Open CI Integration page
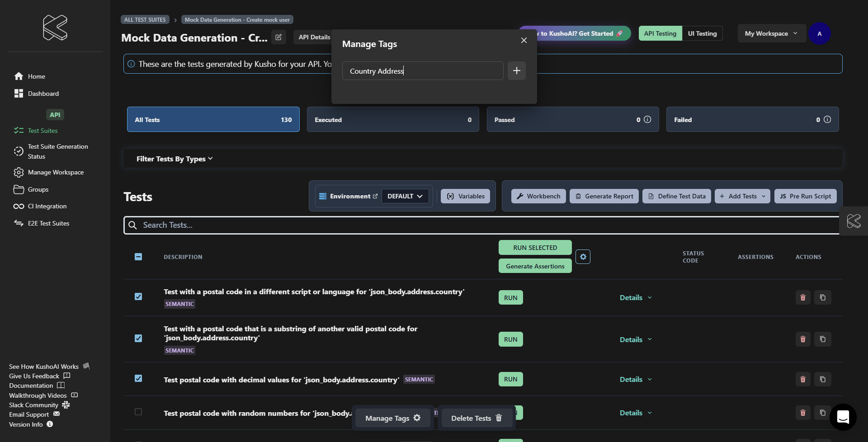Image resolution: width=868 pixels, height=442 pixels. pyautogui.click(x=40, y=206)
